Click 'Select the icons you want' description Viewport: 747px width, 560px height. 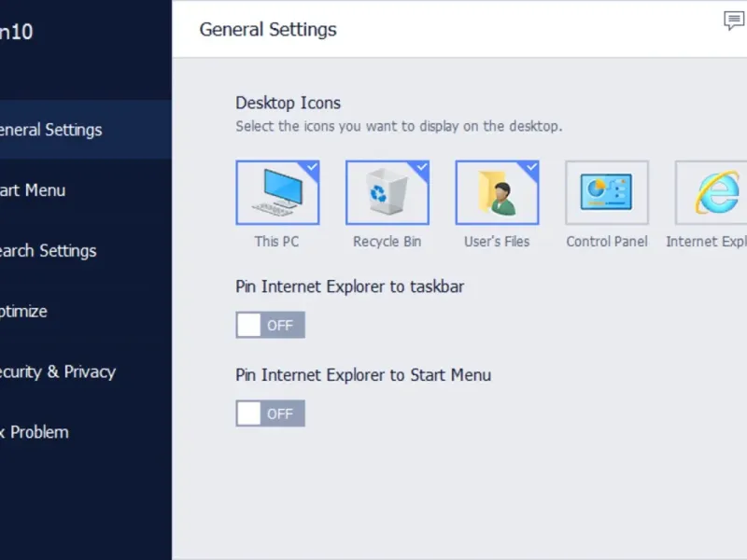[x=399, y=126]
